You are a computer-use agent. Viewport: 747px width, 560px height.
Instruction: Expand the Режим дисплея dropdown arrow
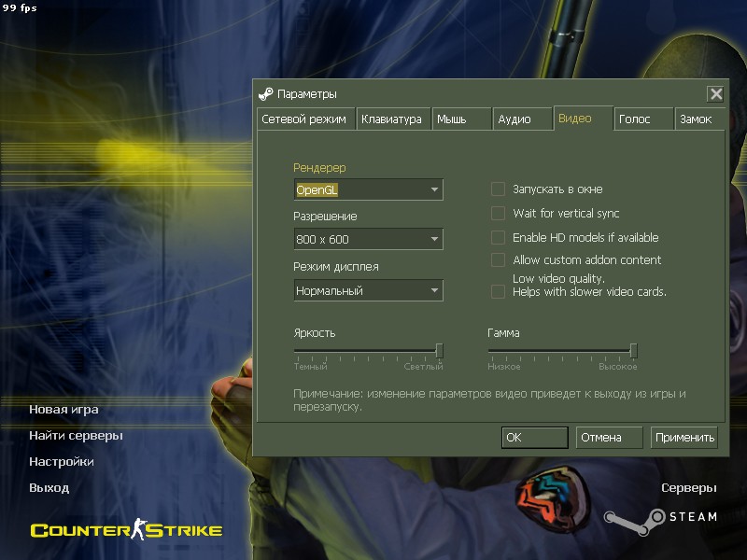(x=434, y=290)
